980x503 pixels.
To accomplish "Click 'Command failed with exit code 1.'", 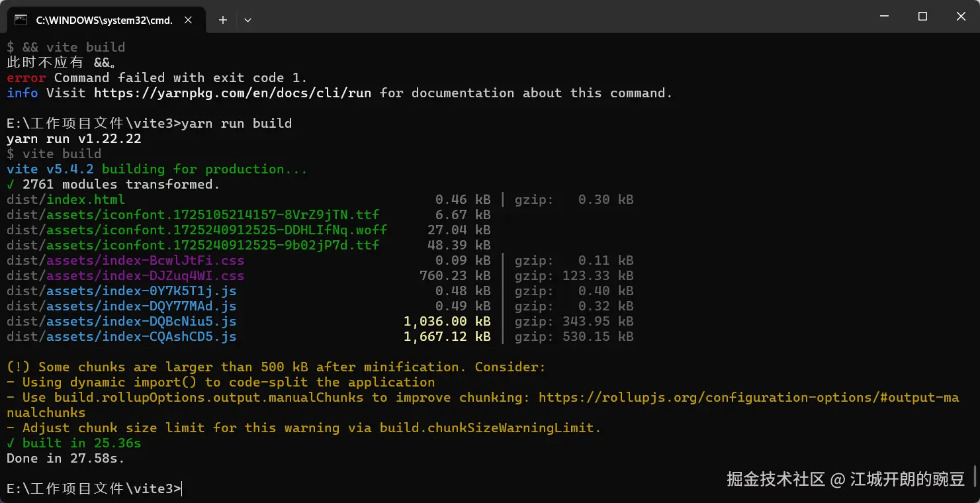I will pyautogui.click(x=181, y=77).
